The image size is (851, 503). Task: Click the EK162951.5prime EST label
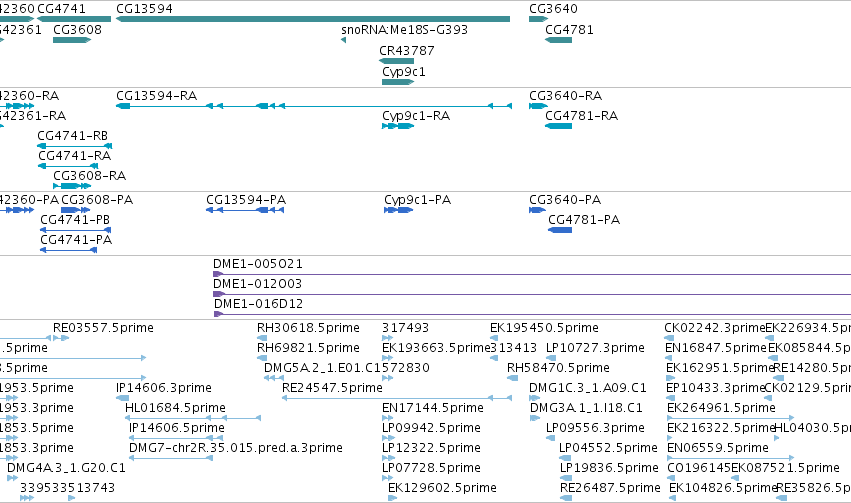[x=720, y=368]
